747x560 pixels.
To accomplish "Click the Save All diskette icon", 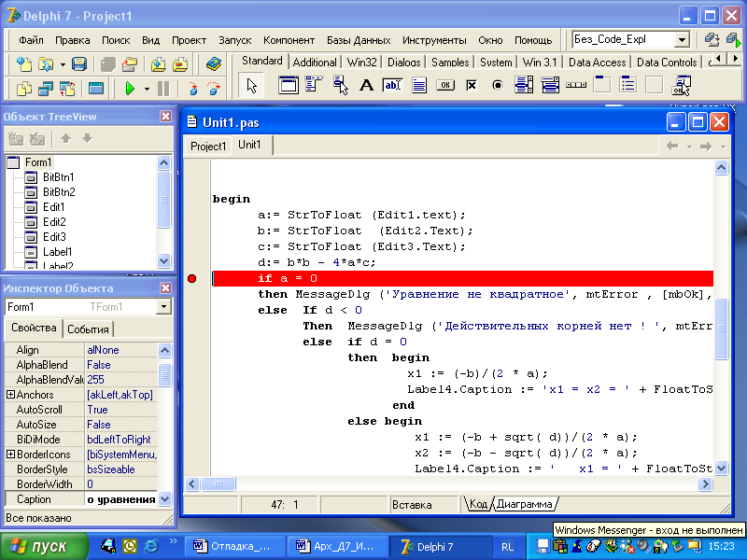I will (x=79, y=63).
